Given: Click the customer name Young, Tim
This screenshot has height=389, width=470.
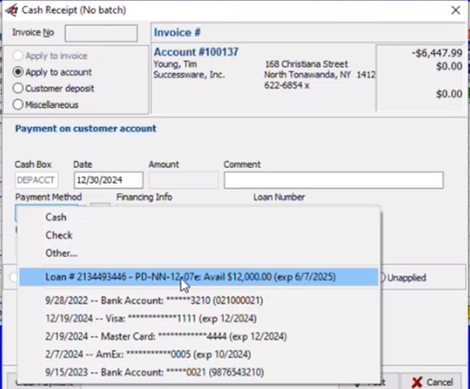Looking at the screenshot, I should (x=175, y=64).
